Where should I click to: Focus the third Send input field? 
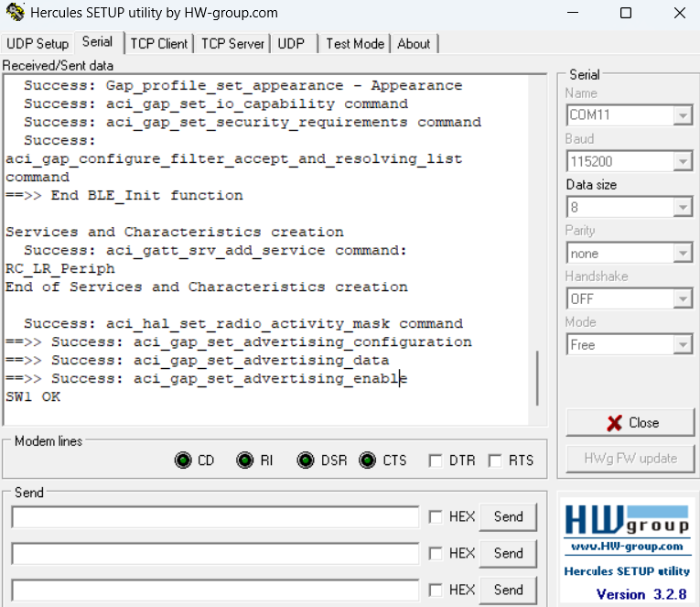point(215,591)
